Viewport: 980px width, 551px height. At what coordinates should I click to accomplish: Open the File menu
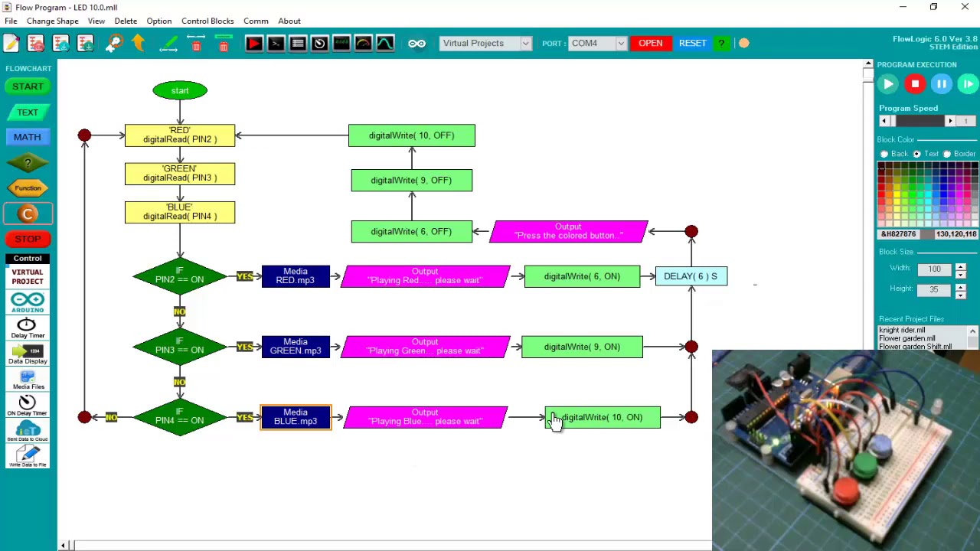11,21
